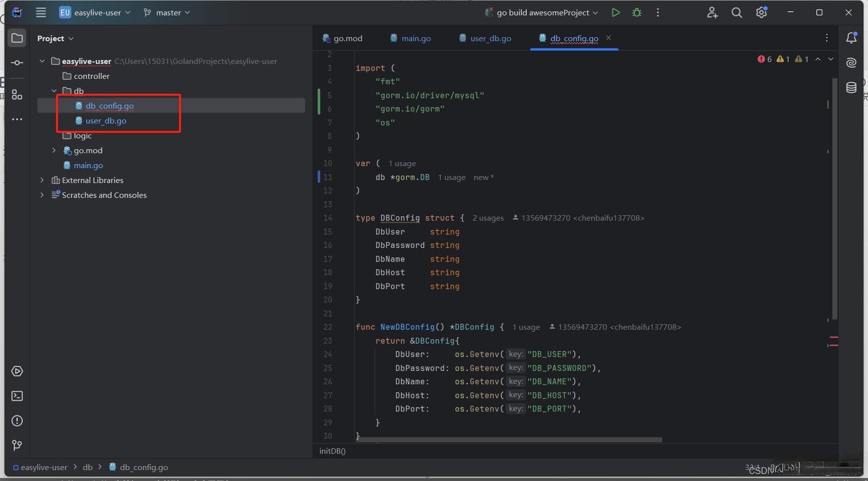Open the Structure tool window icon
Screen dimensions: 868x481
(x=17, y=94)
